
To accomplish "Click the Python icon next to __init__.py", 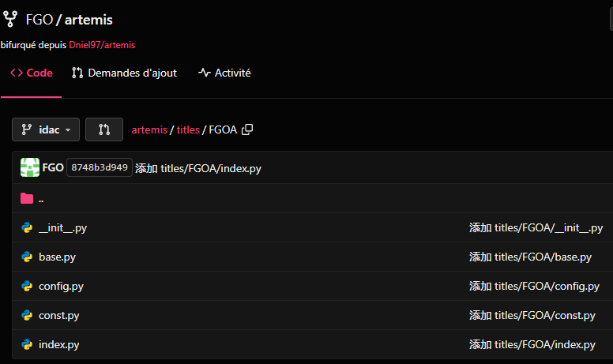I will point(27,228).
